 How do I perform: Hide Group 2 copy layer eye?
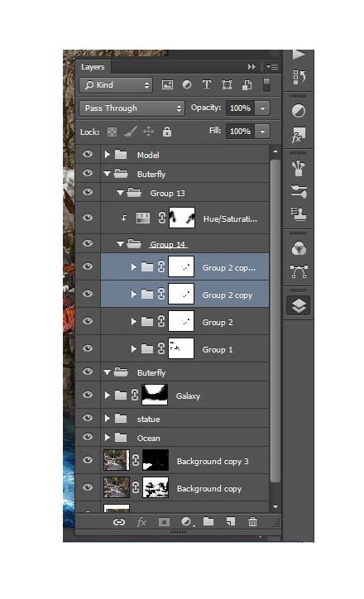(x=88, y=294)
